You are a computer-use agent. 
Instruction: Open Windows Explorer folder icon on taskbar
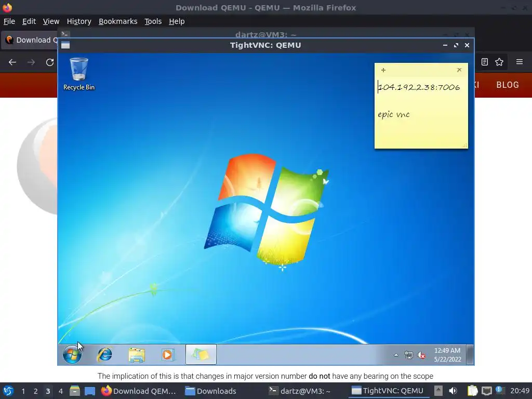(x=137, y=355)
